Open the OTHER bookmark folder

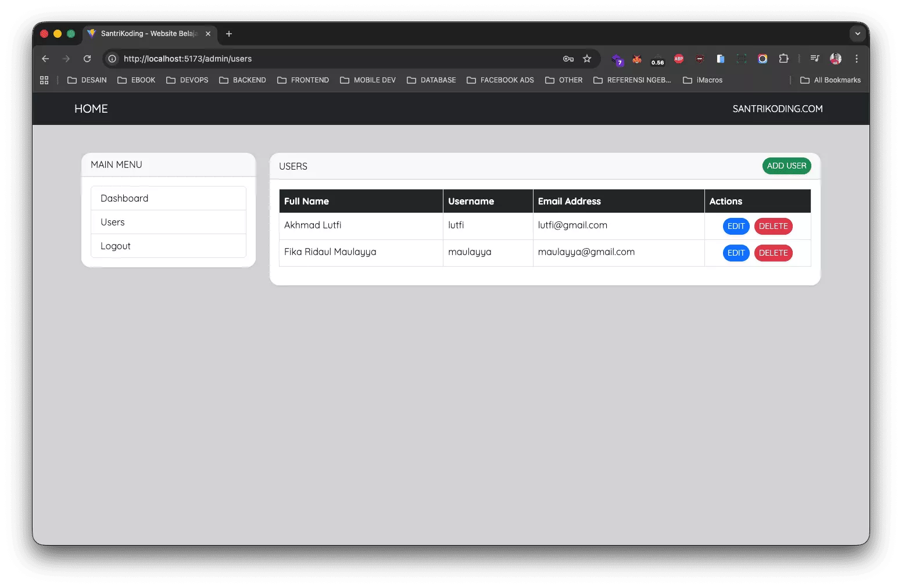click(x=564, y=80)
